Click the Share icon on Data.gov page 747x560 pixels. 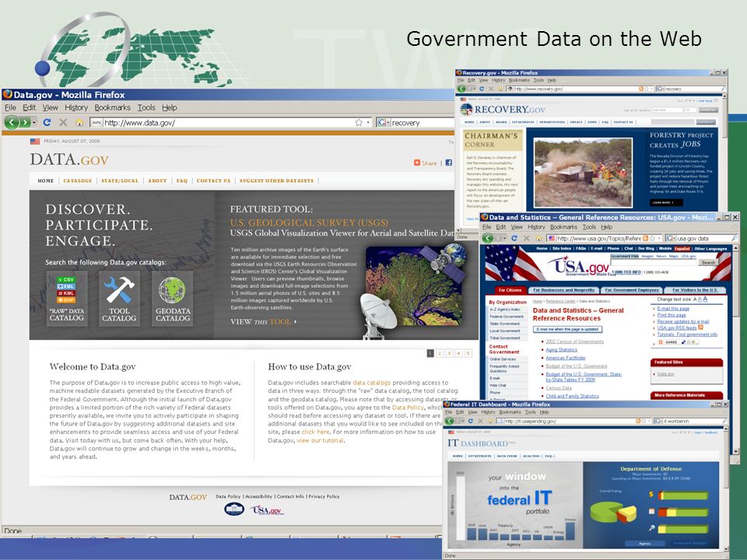(417, 163)
